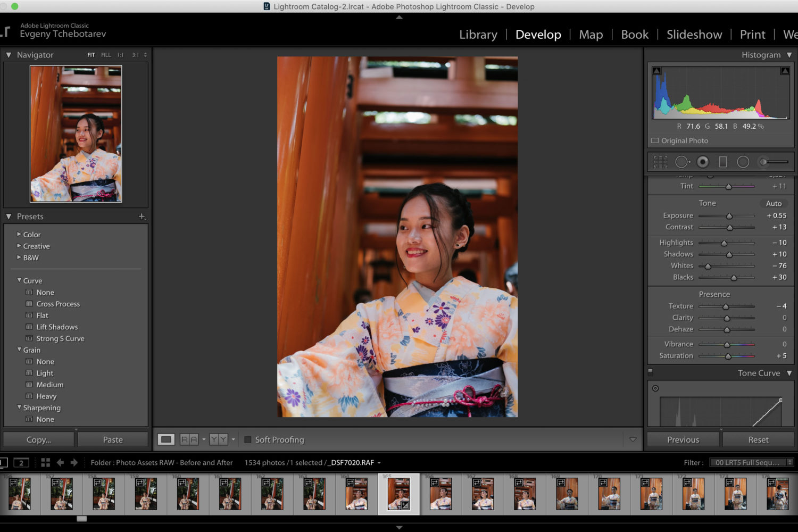Open the Radial Filter tool
Image resolution: width=798 pixels, height=532 pixels.
coord(743,162)
